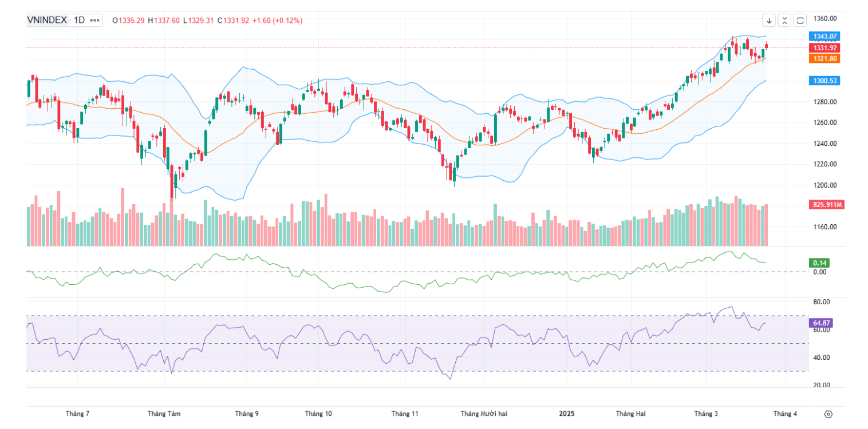The image size is (868, 429).
Task: Click the downward arrow chart button
Action: [x=769, y=21]
